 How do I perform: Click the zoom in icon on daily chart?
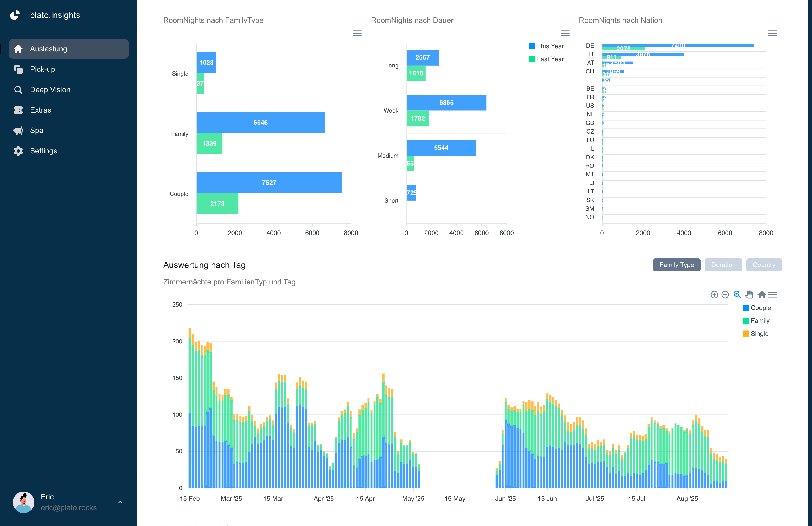(x=714, y=295)
